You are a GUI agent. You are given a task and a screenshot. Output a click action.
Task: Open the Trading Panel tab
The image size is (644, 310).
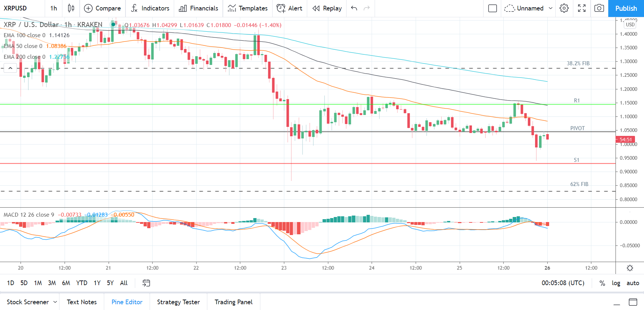234,302
